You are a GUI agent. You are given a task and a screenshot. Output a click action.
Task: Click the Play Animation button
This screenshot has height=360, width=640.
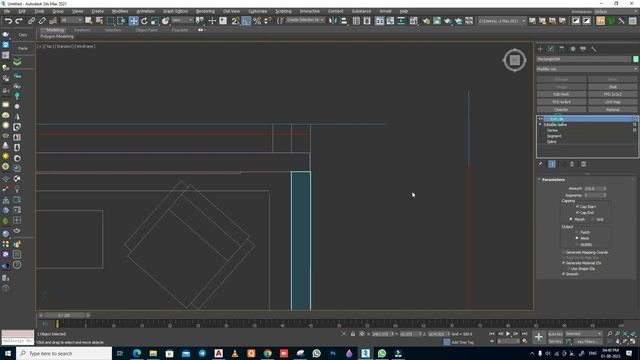click(x=508, y=334)
